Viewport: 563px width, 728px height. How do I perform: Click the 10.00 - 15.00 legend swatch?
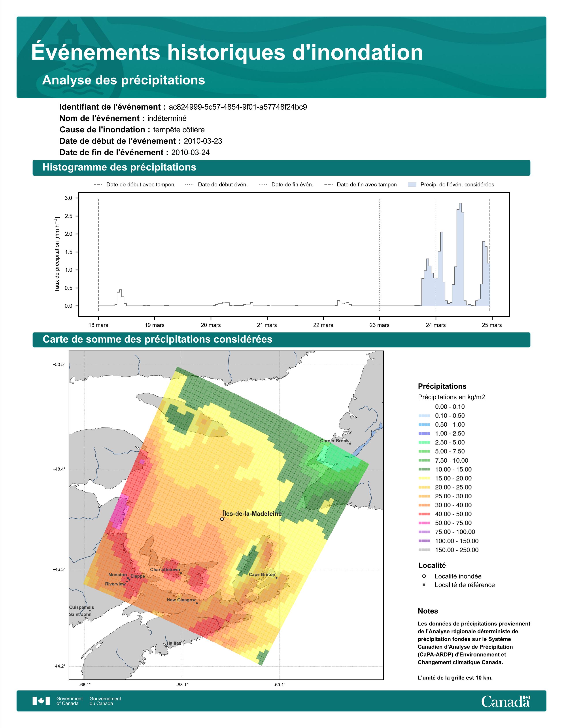pyautogui.click(x=424, y=469)
